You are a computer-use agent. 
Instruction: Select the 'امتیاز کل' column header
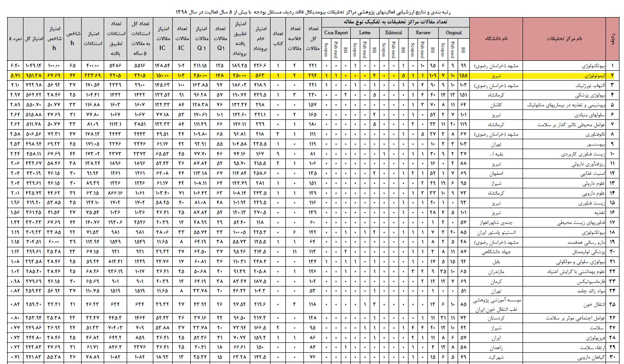33,39
